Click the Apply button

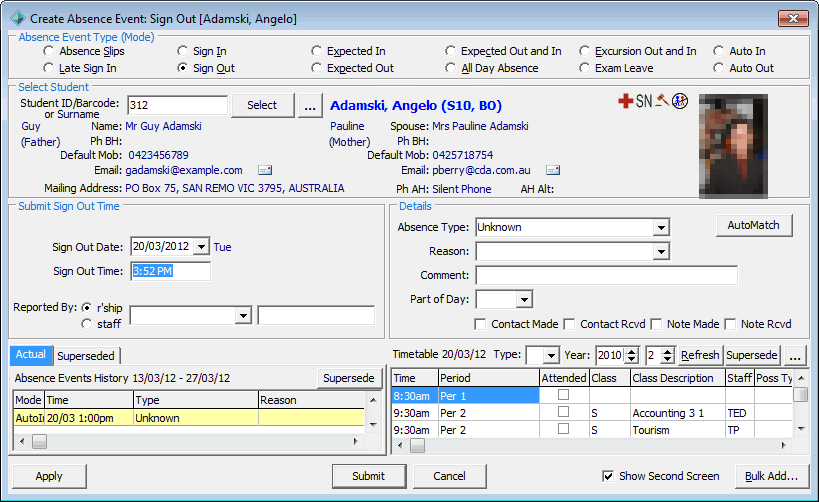coord(49,476)
